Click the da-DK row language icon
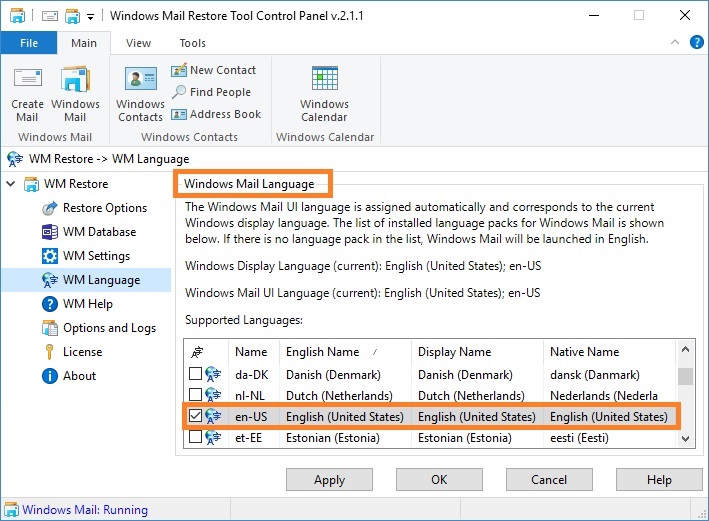Viewport: 709px width, 521px height. pos(213,374)
